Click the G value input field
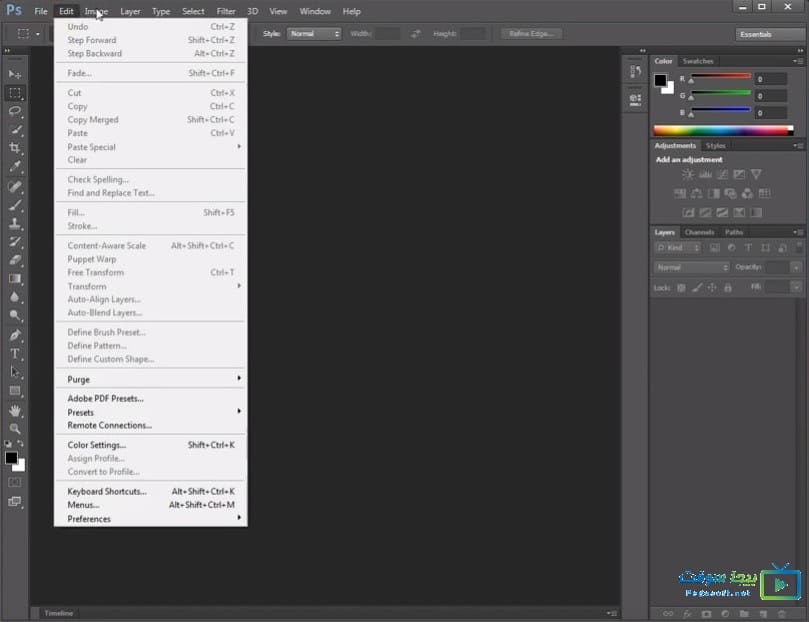The width and height of the screenshot is (809, 622). click(x=771, y=96)
